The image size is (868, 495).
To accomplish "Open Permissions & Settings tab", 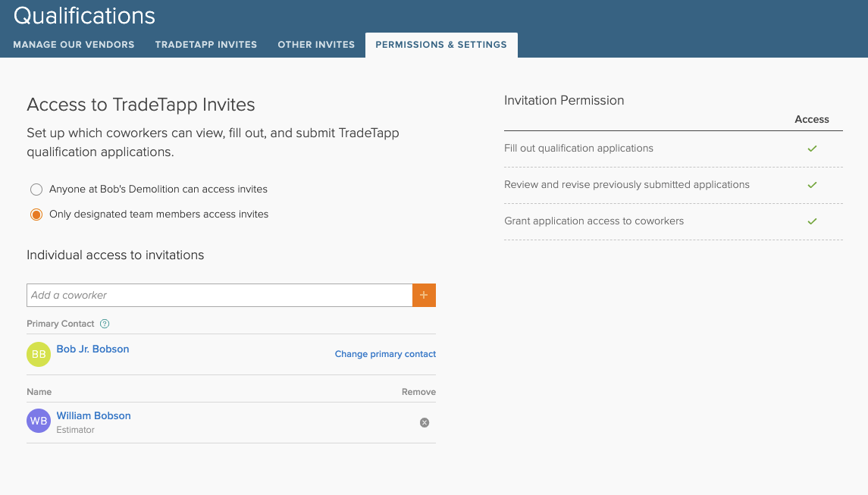I will (x=441, y=45).
